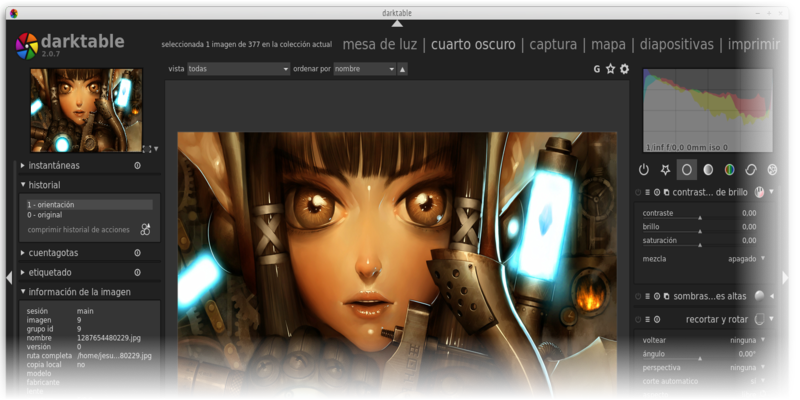Expand sombras y luces altas module with its triangle
Viewport: 800px width, 400px height.
point(771,296)
